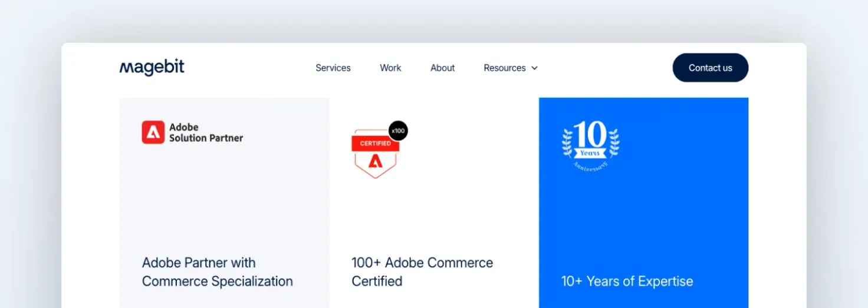The image size is (868, 308).
Task: Open the 100+ Adobe Commerce Certified heading
Action: [x=422, y=272]
